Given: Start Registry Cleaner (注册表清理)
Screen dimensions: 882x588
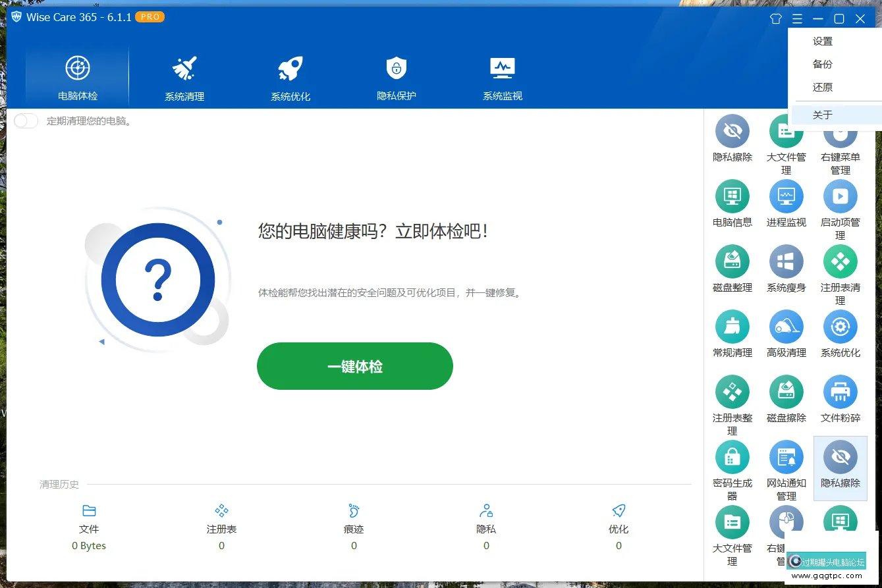Looking at the screenshot, I should [x=841, y=261].
